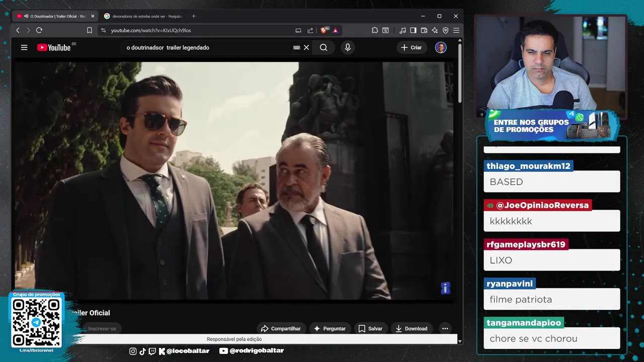Viewport: 644px width, 362px height.
Task: Go back in browser history
Action: [x=18, y=30]
